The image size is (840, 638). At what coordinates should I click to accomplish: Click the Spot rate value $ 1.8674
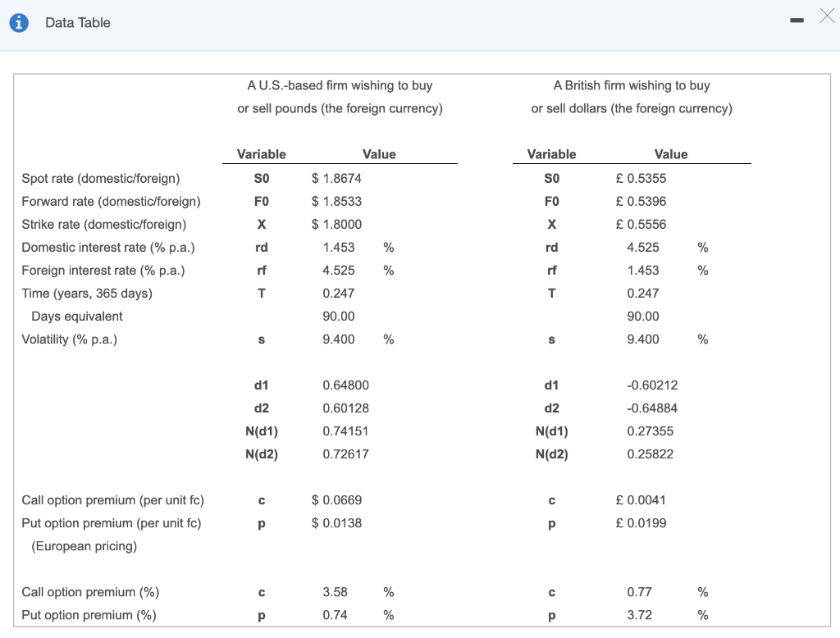(338, 178)
